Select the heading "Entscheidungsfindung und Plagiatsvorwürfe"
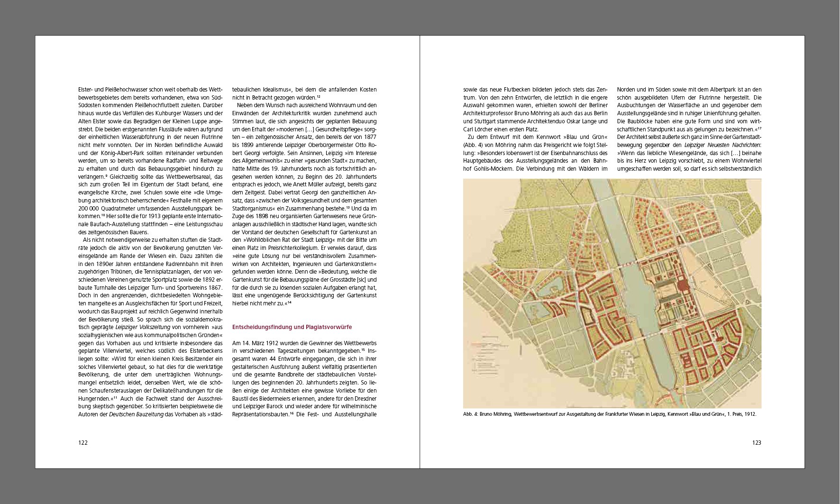This screenshot has width=840, height=504. (292, 327)
